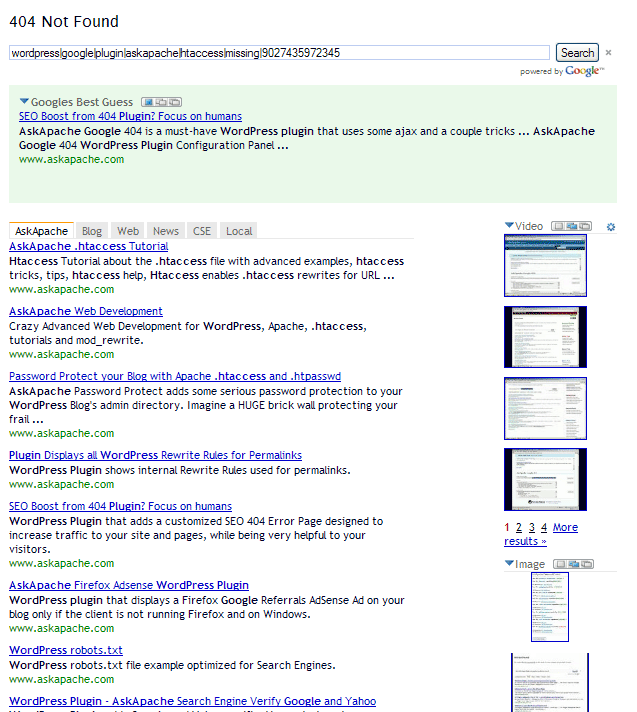Select all-results view icon in Googles Best Guess
The width and height of the screenshot is (637, 712).
coord(175,102)
